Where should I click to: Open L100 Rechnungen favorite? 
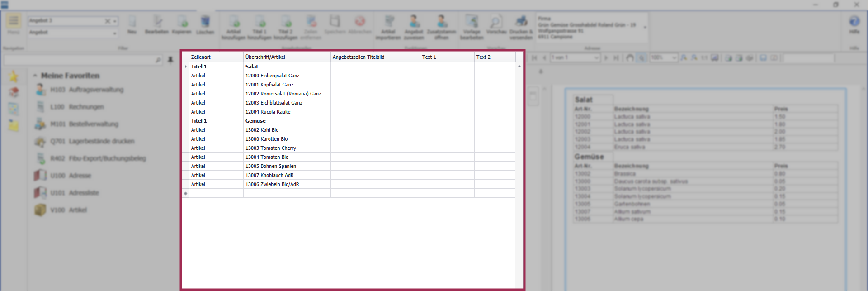pyautogui.click(x=70, y=107)
